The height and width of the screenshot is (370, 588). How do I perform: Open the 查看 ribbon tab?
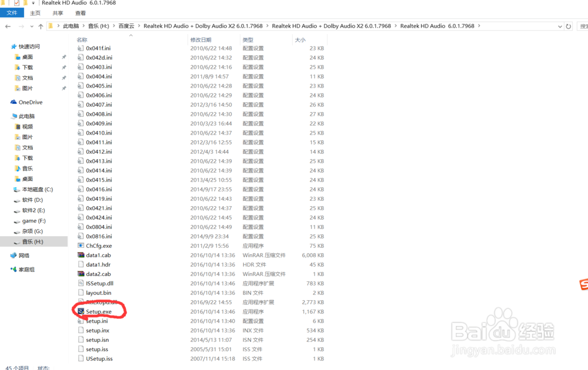pyautogui.click(x=80, y=13)
